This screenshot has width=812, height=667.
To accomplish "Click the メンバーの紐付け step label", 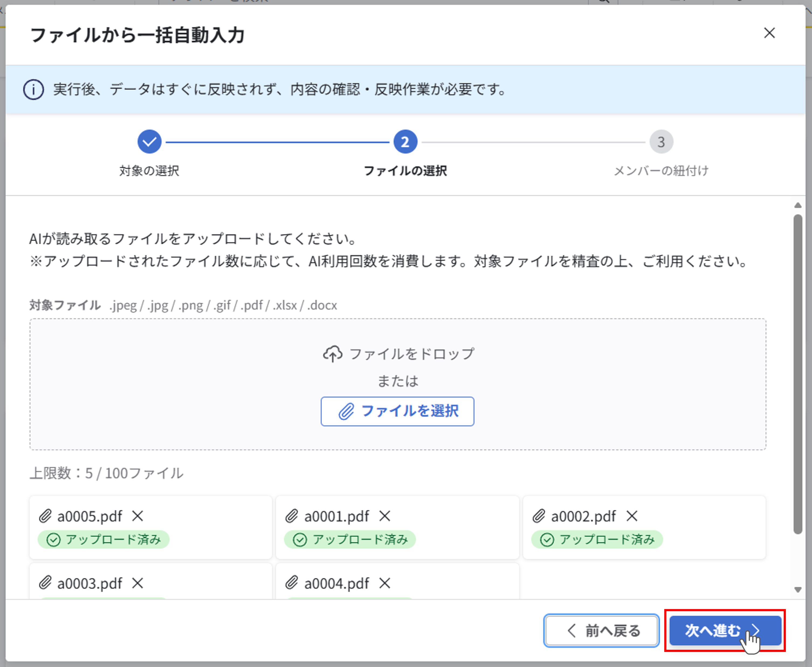I will point(661,171).
